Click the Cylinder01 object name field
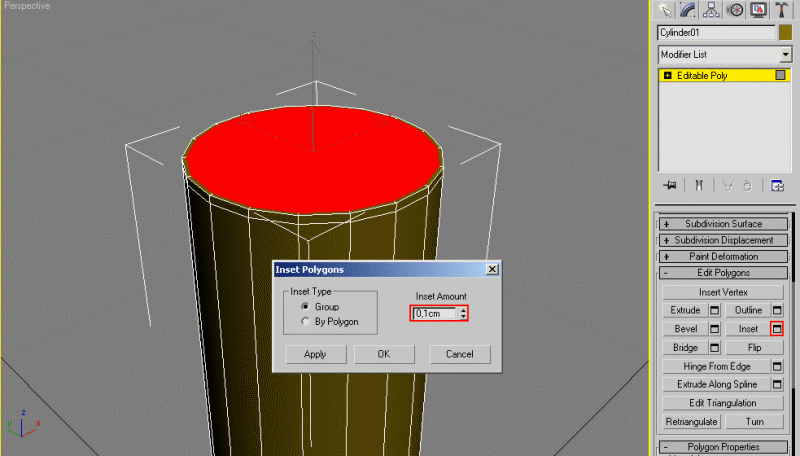800x456 pixels. [x=717, y=33]
